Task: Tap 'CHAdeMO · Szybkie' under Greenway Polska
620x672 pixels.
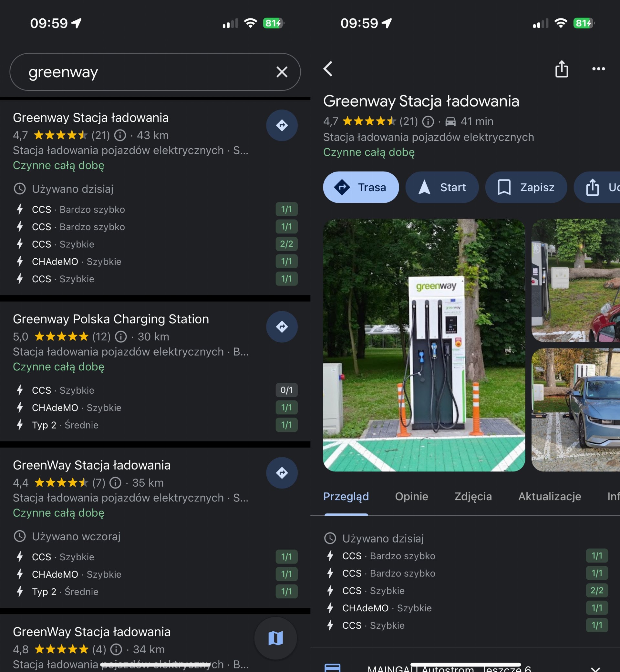Action: point(77,408)
